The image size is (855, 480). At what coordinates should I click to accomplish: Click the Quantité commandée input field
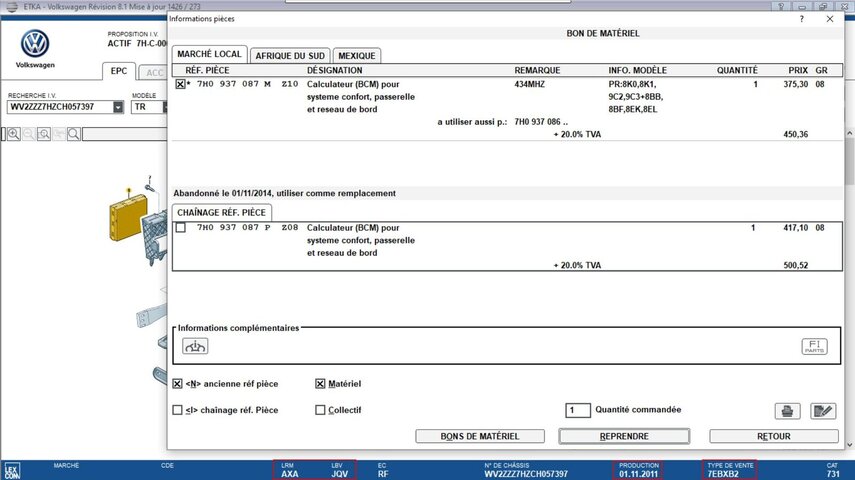coord(578,410)
